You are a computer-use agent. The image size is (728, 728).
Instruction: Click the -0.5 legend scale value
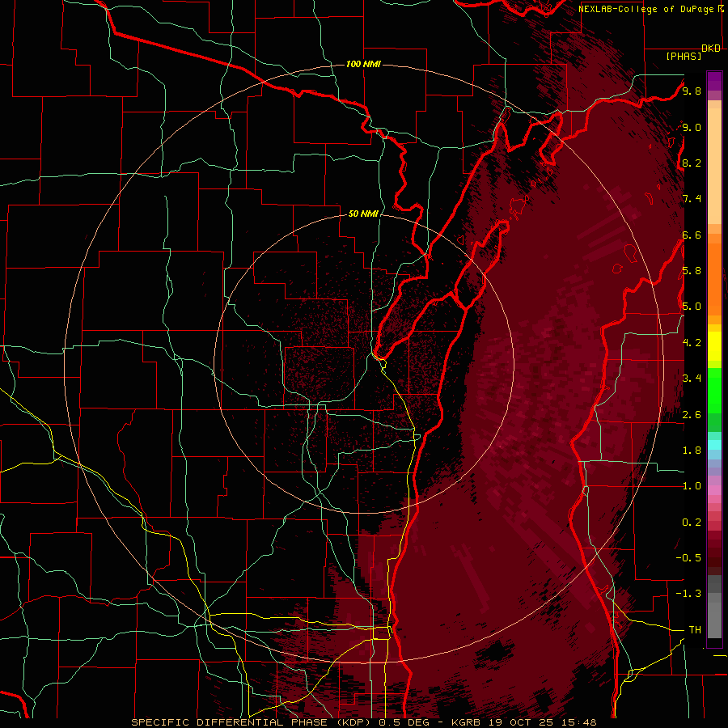coord(688,558)
